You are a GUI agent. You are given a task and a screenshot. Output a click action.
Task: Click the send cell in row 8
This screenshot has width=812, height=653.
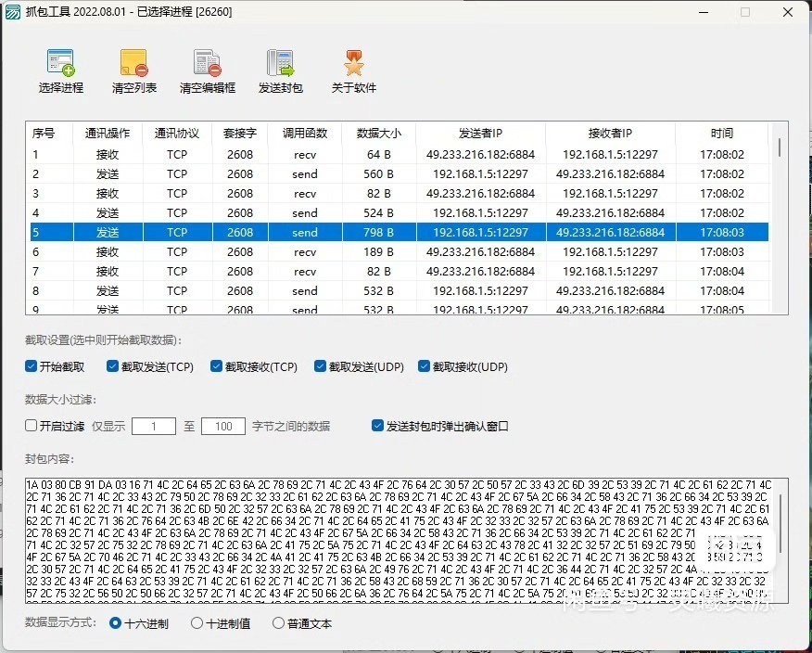[x=304, y=290]
